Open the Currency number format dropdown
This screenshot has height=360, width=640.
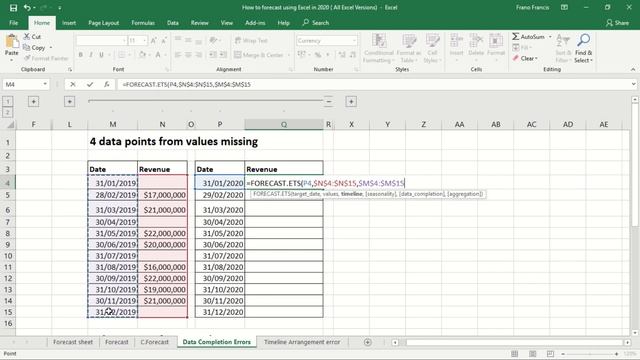[354, 40]
